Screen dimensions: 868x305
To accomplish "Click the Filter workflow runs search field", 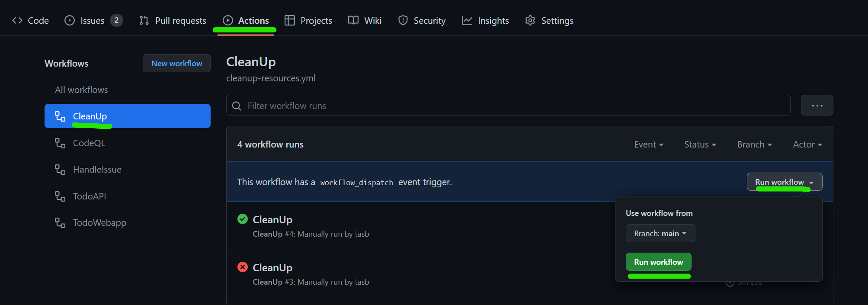I will (508, 106).
